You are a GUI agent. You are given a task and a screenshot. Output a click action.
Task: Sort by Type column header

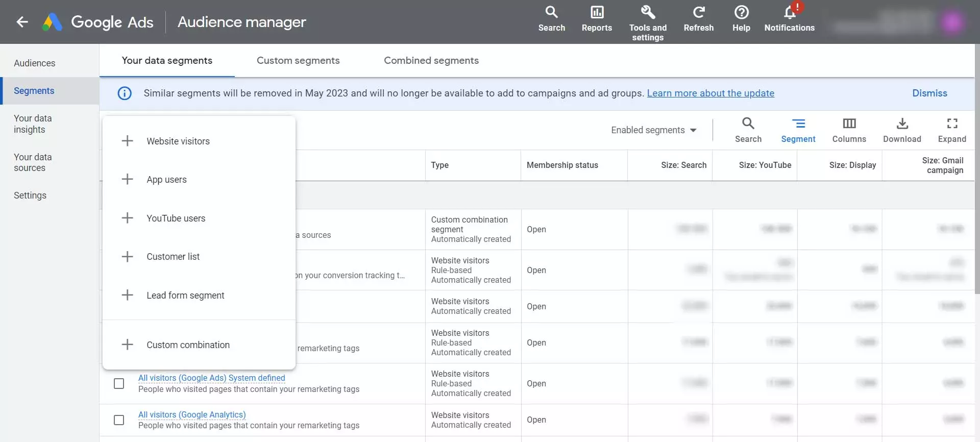pyautogui.click(x=439, y=165)
